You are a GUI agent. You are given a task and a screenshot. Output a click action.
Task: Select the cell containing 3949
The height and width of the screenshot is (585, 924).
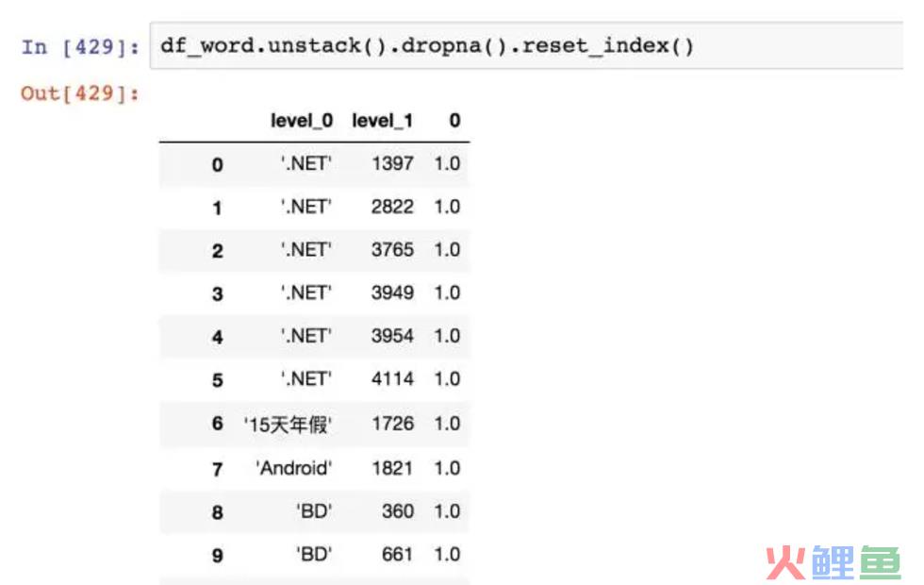click(x=392, y=292)
